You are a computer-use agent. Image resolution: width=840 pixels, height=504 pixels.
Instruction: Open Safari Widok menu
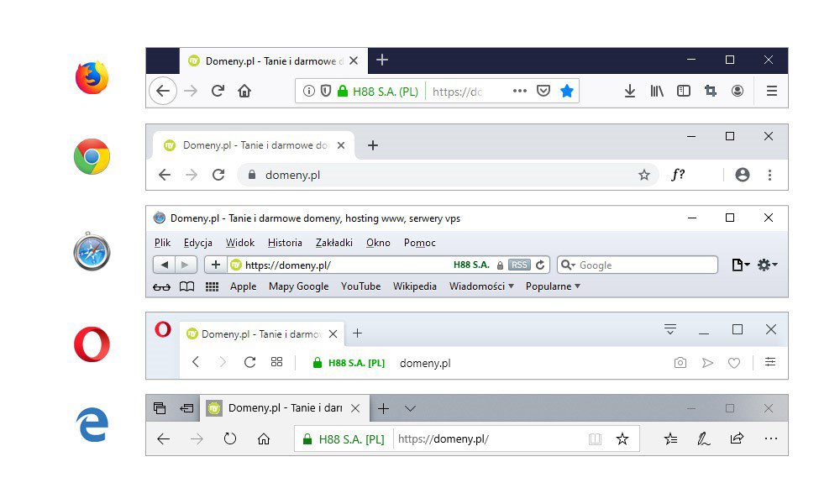point(240,243)
